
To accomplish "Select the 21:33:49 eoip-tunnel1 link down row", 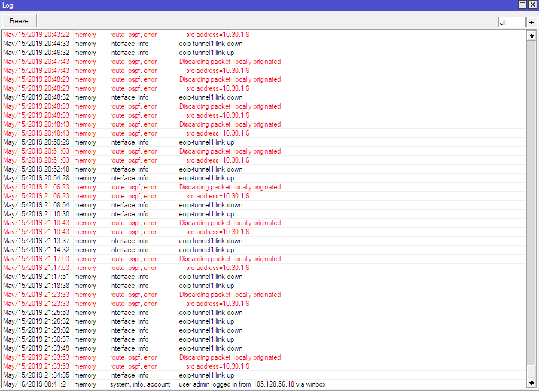I will coord(264,349).
